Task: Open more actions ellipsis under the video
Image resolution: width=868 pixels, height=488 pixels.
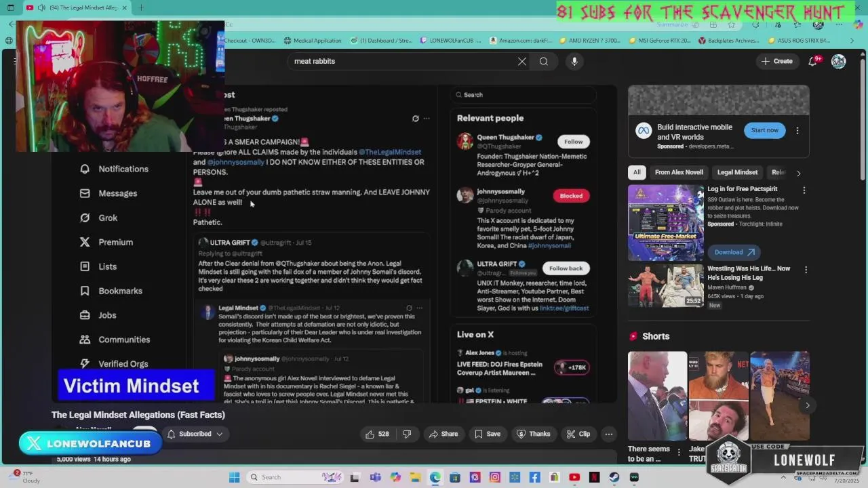Action: (x=609, y=434)
